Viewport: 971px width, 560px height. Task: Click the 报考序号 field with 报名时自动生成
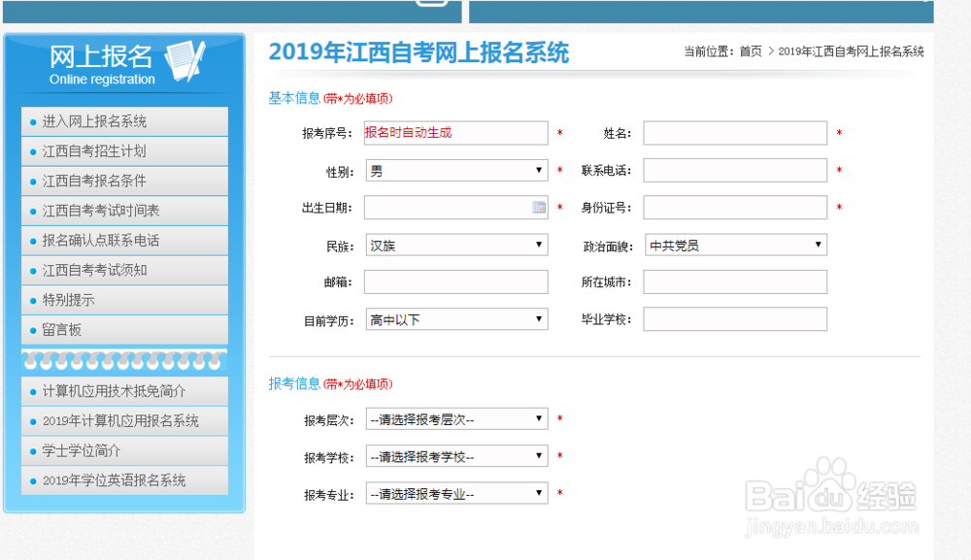[456, 133]
